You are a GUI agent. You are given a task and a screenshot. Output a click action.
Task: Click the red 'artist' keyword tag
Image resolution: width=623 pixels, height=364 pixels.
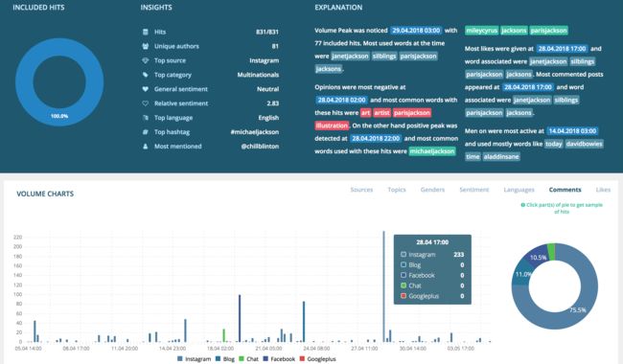pos(381,113)
